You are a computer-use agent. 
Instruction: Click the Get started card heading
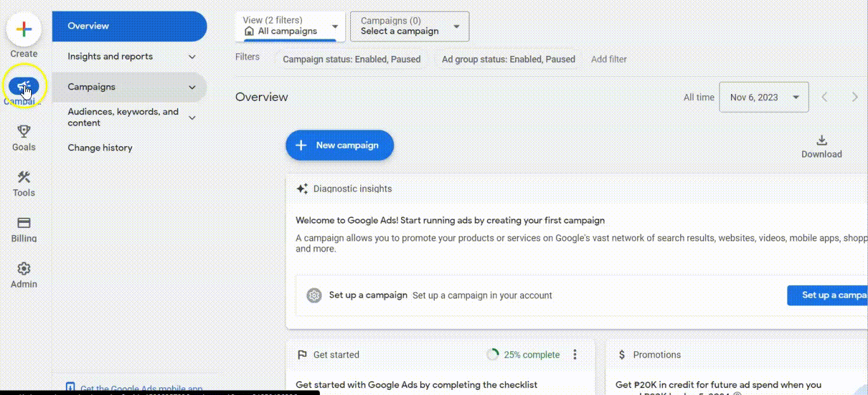(336, 355)
